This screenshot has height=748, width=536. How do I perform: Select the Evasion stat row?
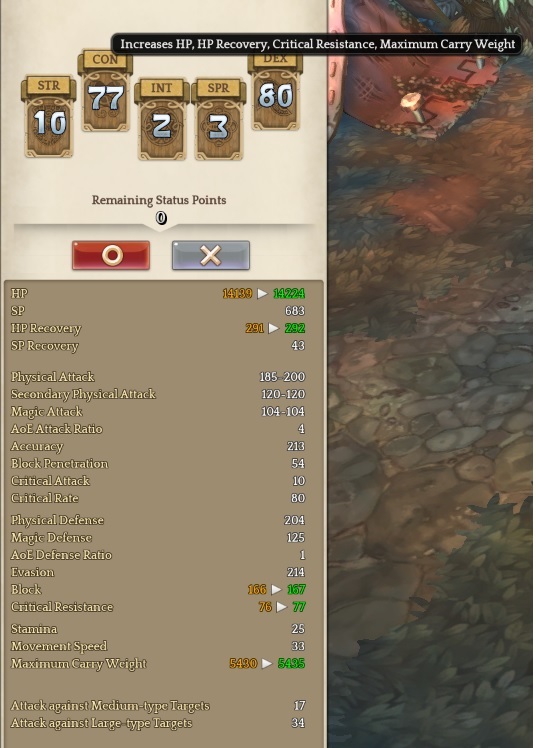(158, 572)
